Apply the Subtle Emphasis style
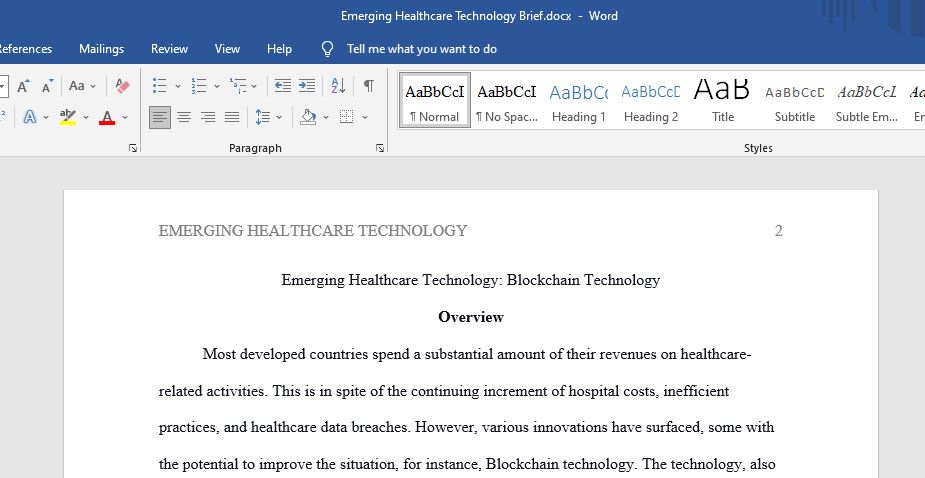Image resolution: width=925 pixels, height=478 pixels. click(867, 100)
